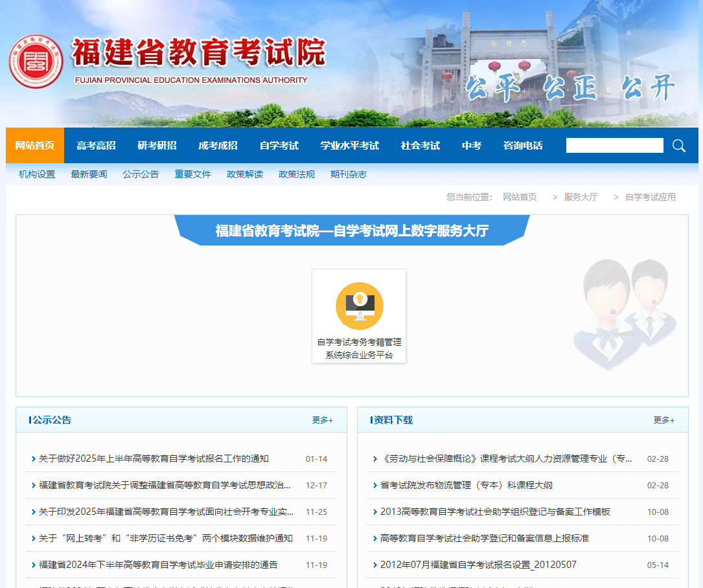This screenshot has height=588, width=703.
Task: Click 更多+ in the 资料下载 panel
Action: point(664,420)
